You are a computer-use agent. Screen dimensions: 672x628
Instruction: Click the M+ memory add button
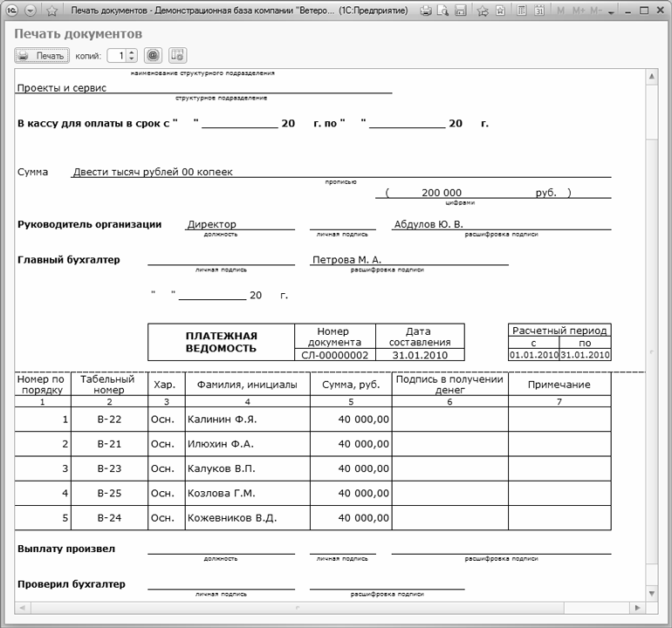579,10
